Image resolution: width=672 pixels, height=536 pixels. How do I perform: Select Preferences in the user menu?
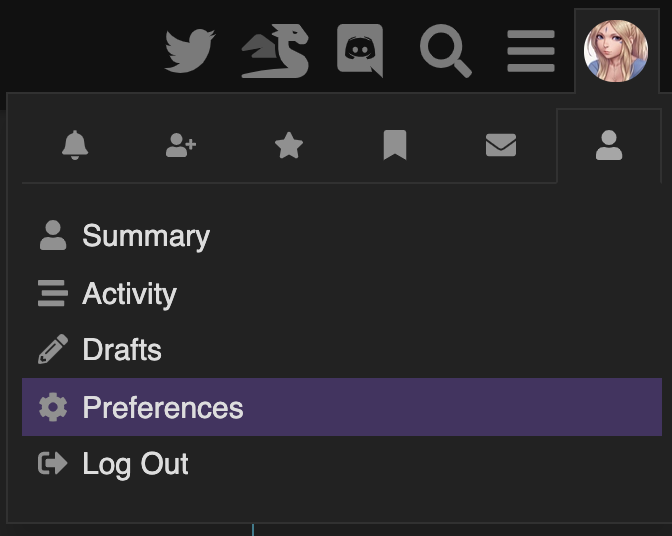163,408
